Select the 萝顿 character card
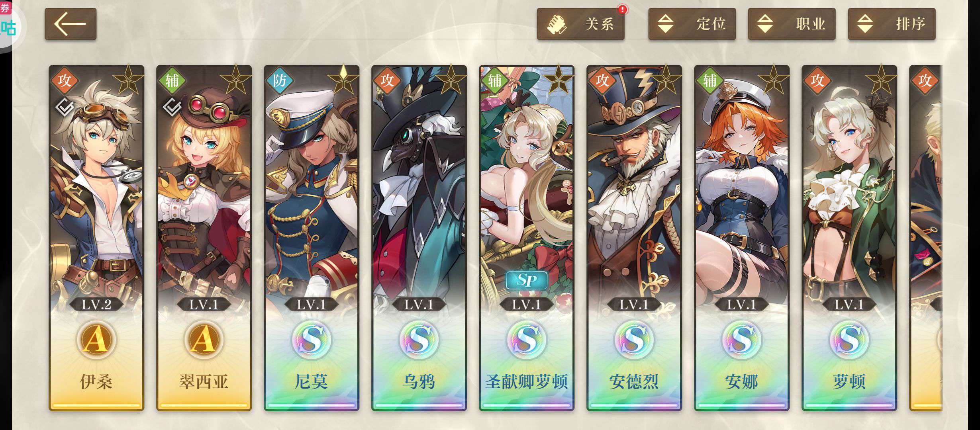 click(x=849, y=238)
